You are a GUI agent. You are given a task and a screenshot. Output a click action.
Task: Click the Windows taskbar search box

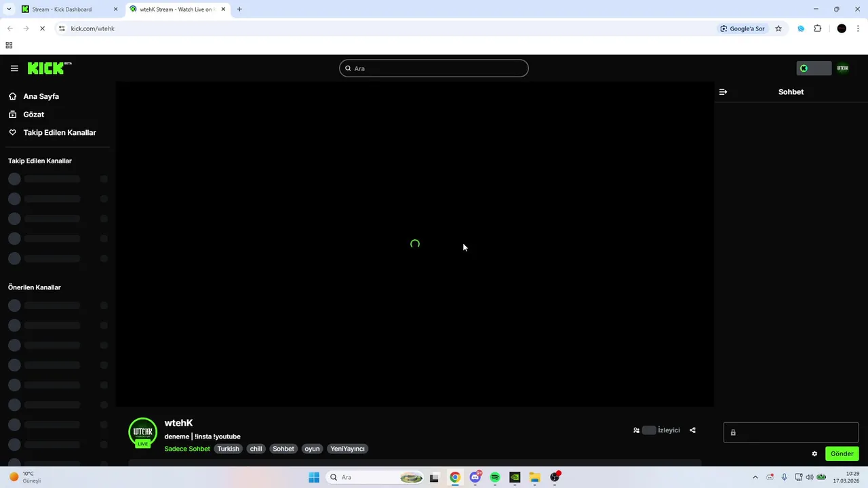click(376, 477)
